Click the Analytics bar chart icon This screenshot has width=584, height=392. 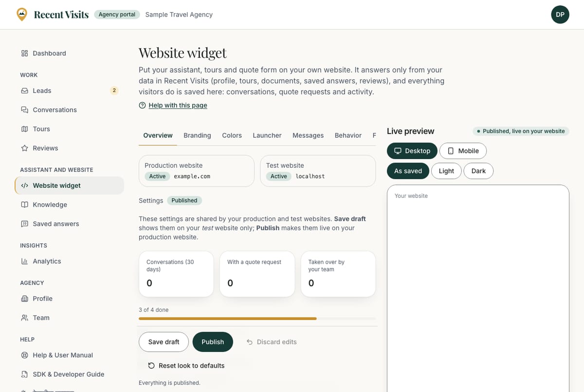pyautogui.click(x=24, y=262)
